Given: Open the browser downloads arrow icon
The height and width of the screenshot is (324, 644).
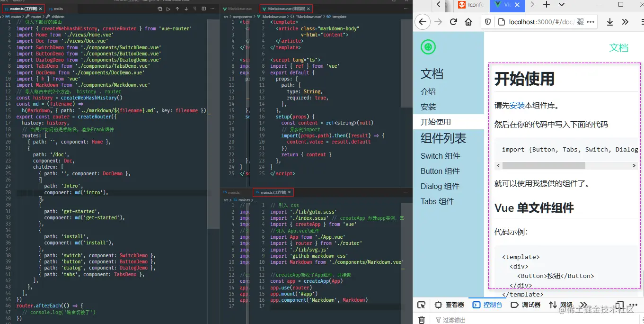Looking at the screenshot, I should click(x=610, y=22).
